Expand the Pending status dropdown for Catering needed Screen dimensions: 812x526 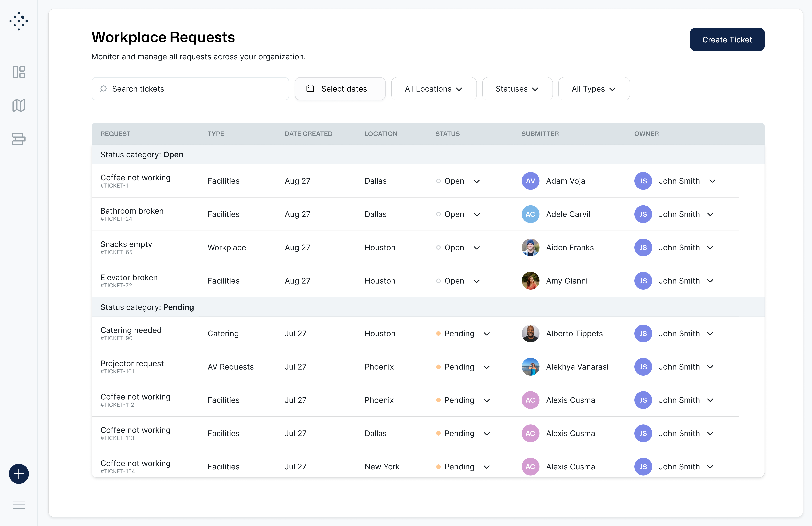[x=487, y=334]
